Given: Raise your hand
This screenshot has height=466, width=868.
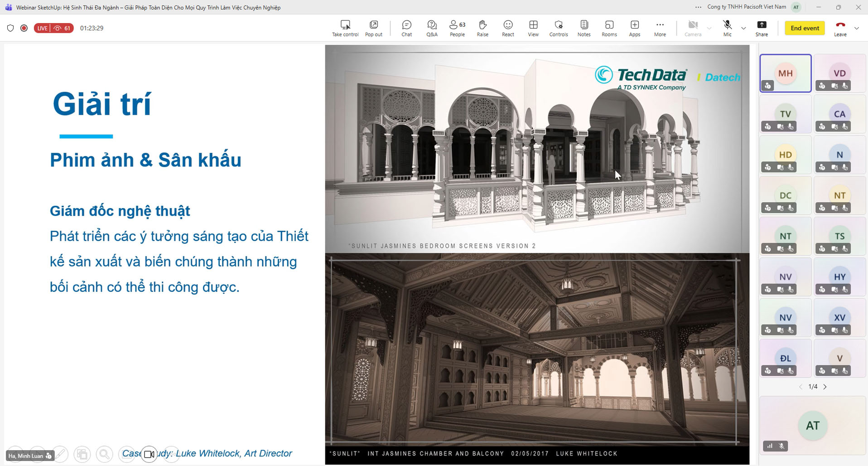Looking at the screenshot, I should 482,28.
